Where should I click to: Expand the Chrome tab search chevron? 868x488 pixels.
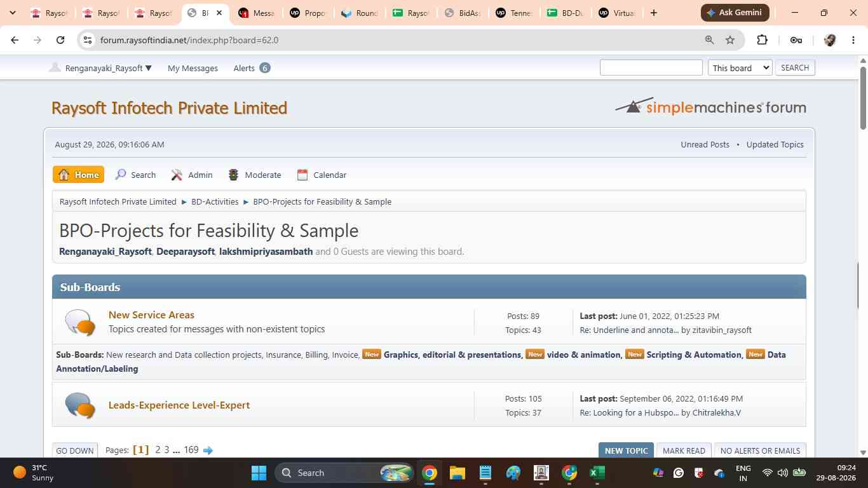pyautogui.click(x=13, y=13)
